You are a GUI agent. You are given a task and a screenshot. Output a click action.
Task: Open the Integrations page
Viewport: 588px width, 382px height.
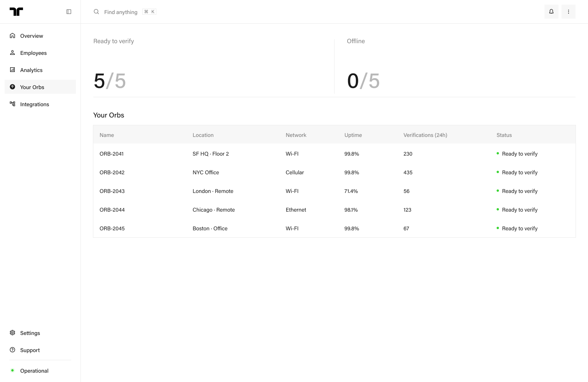pyautogui.click(x=40, y=104)
